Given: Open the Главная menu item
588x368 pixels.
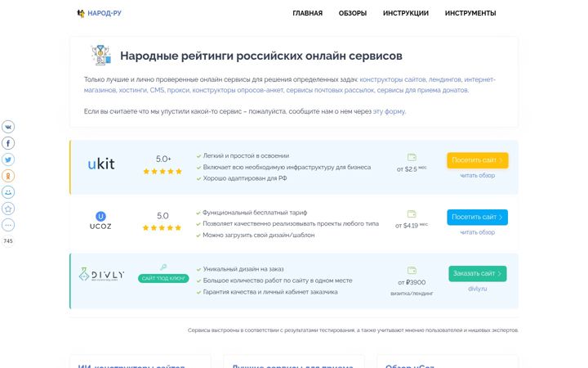Looking at the screenshot, I should click(308, 13).
